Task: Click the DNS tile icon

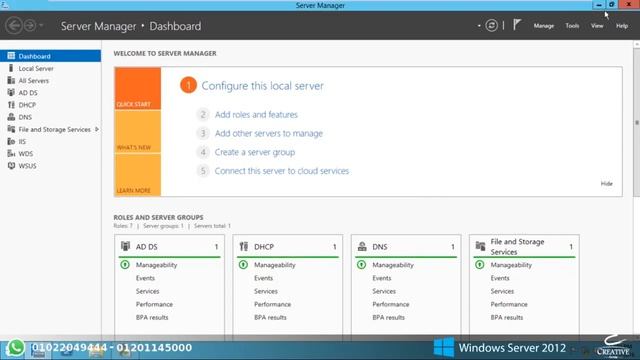Action: click(362, 246)
